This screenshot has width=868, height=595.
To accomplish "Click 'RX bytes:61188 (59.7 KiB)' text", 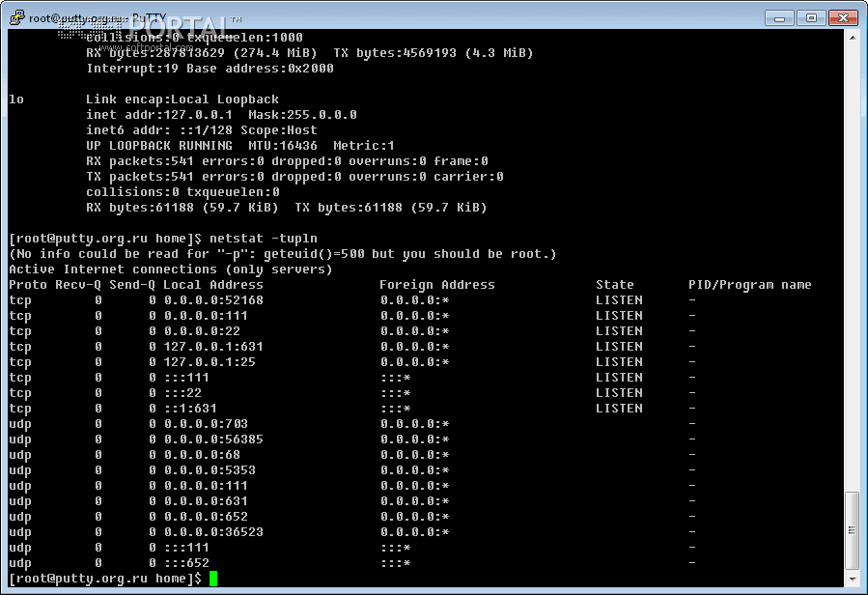I will [x=182, y=208].
